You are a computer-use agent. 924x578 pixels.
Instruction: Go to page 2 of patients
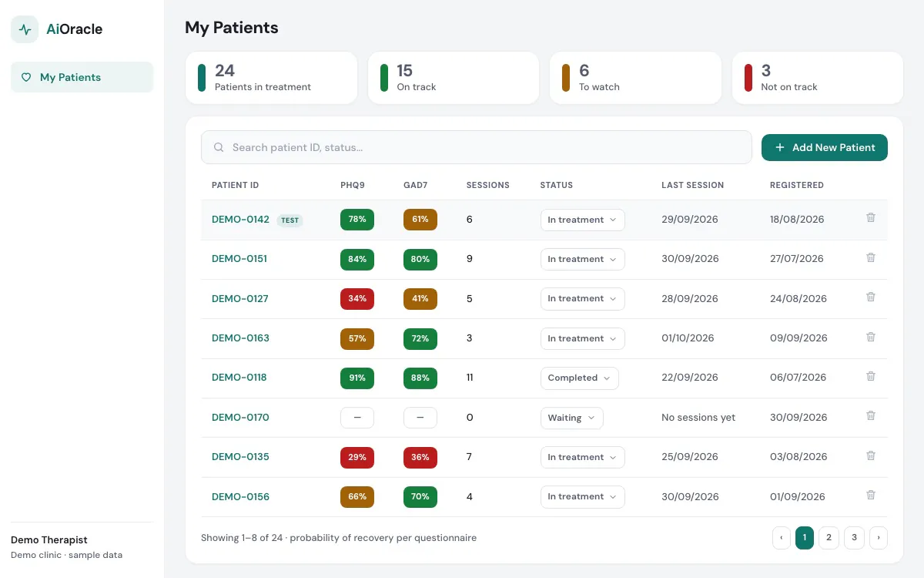829,538
